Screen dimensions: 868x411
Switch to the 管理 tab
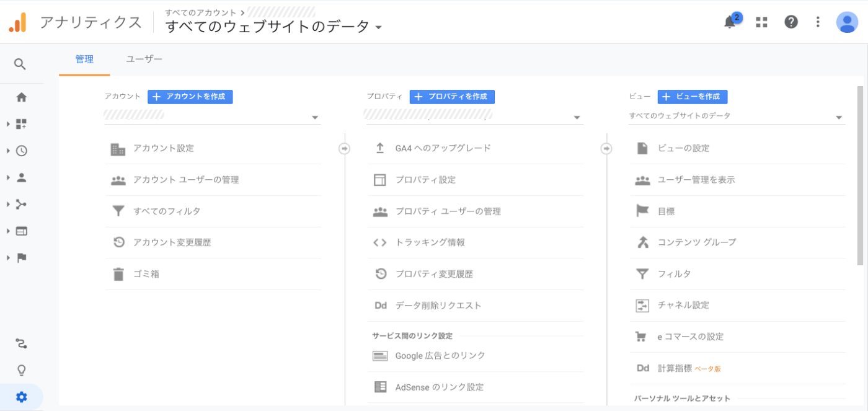[x=84, y=60]
